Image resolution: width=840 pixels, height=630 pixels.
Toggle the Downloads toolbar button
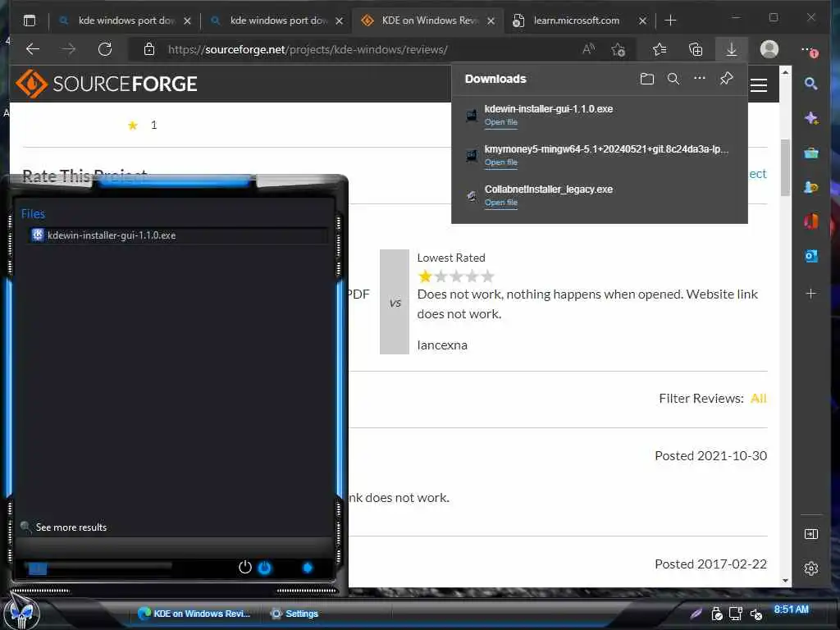coord(731,49)
